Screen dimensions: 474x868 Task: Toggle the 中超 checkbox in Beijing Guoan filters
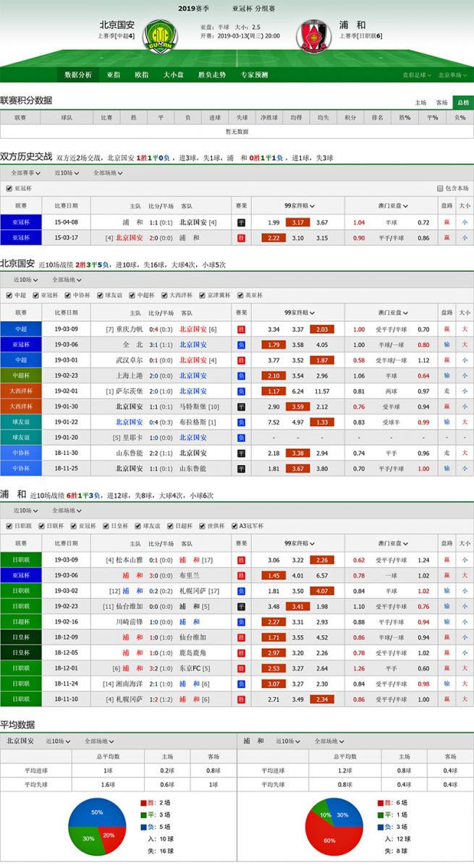coord(9,295)
